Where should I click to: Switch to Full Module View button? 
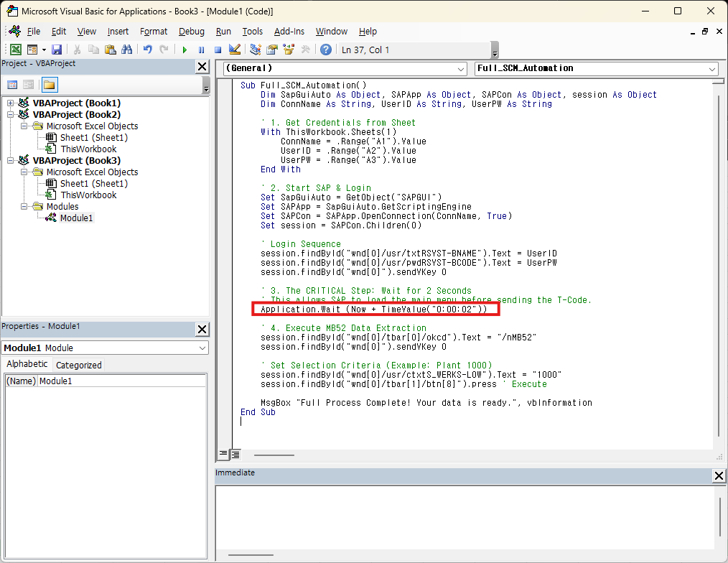(235, 454)
